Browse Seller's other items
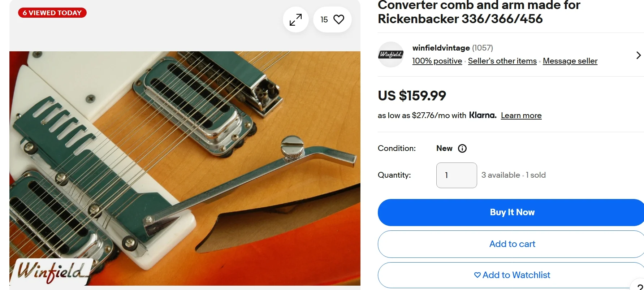 coord(502,61)
